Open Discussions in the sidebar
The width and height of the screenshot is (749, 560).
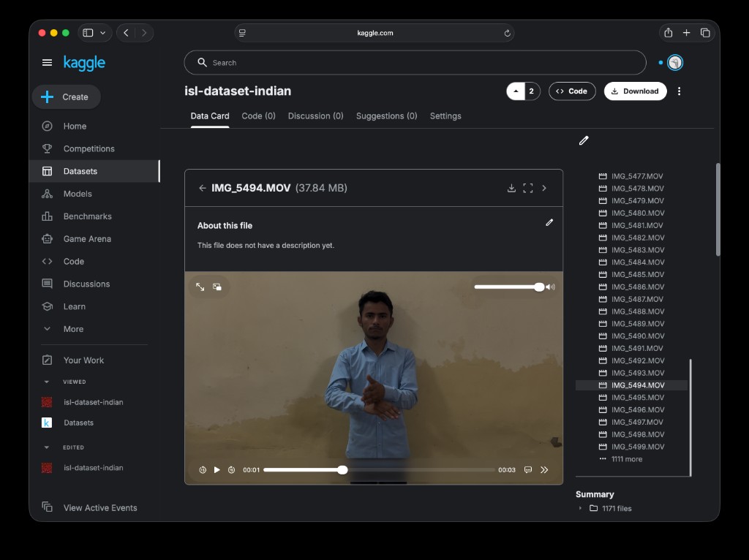coord(86,284)
